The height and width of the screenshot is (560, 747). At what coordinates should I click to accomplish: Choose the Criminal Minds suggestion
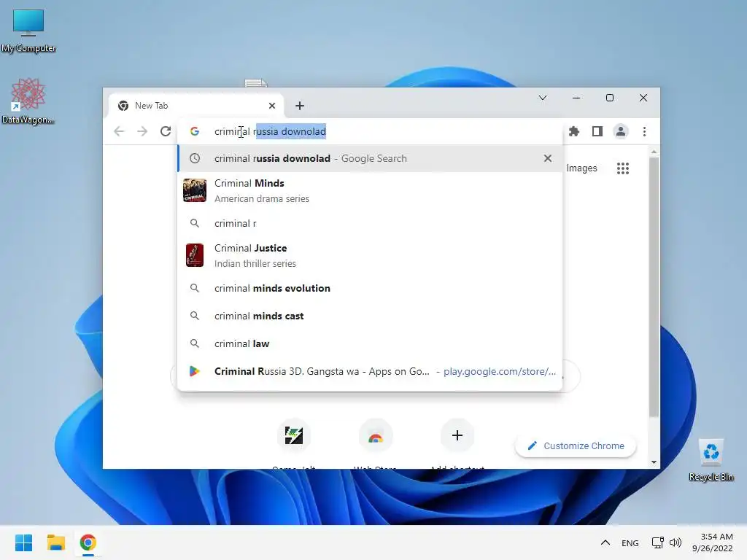click(370, 190)
